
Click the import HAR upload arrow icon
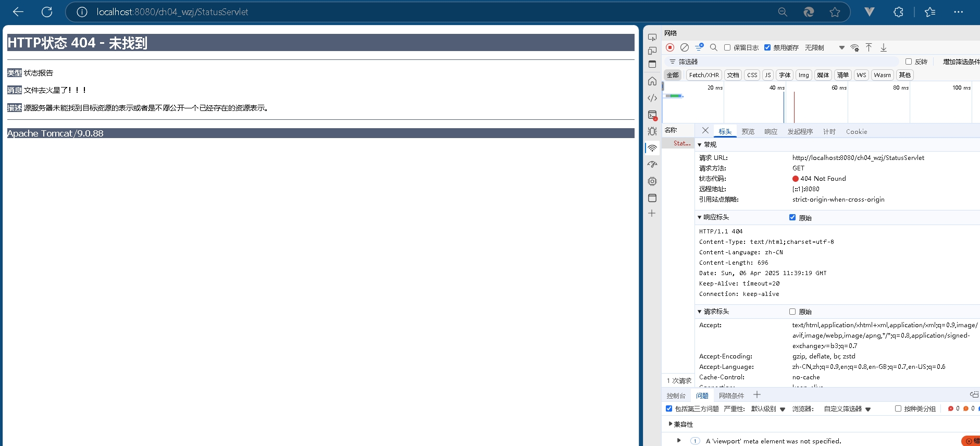[x=869, y=47]
